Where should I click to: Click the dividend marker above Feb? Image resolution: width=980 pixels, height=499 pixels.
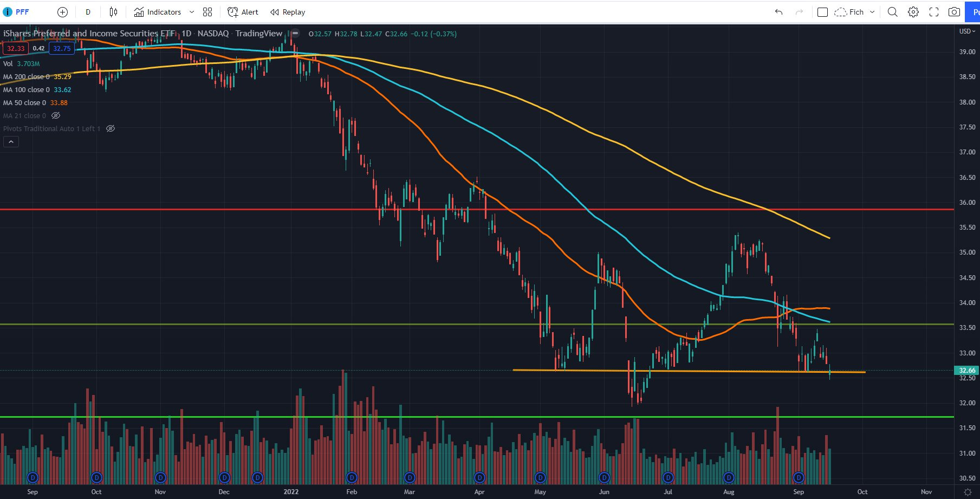pyautogui.click(x=352, y=477)
